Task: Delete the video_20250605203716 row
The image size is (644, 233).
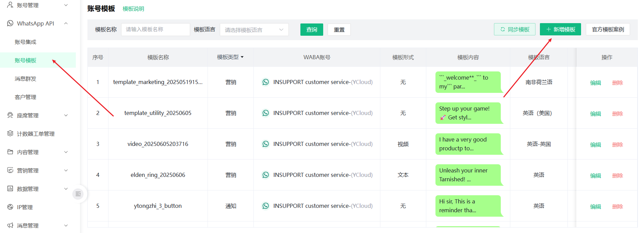Action: pyautogui.click(x=617, y=145)
